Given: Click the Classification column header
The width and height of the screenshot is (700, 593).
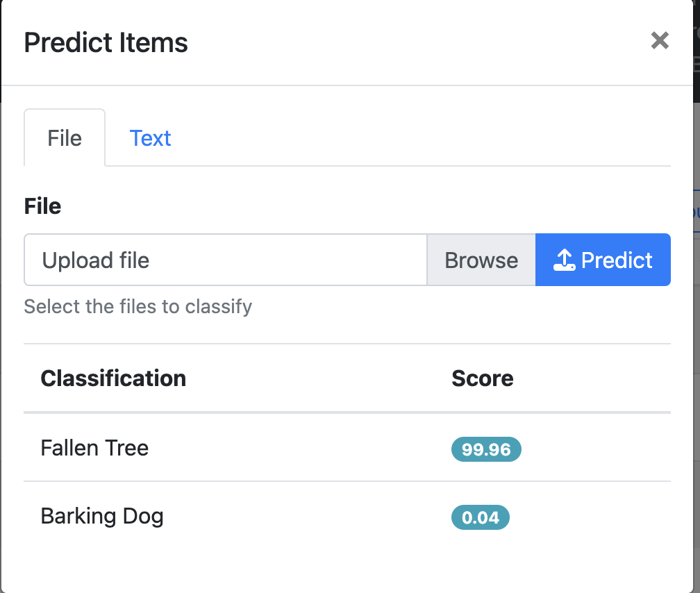Looking at the screenshot, I should pos(113,378).
